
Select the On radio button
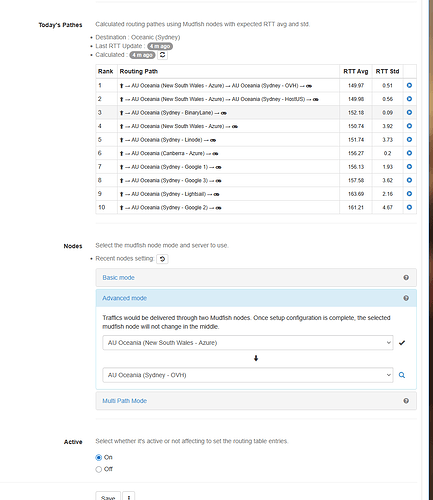99,458
